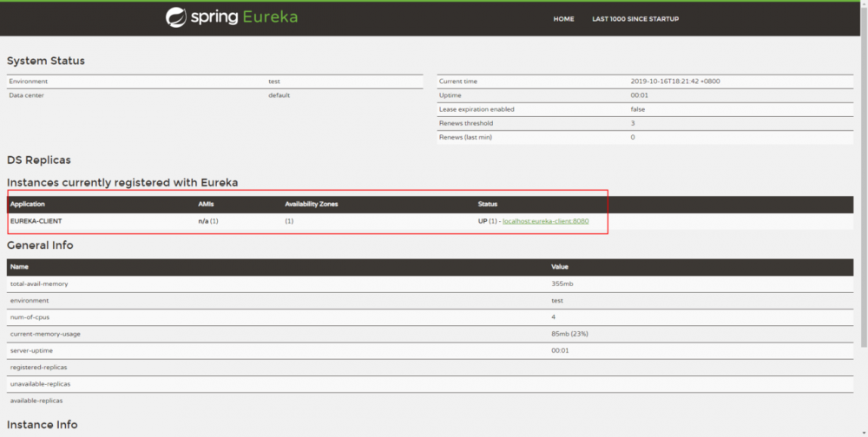The height and width of the screenshot is (437, 868).
Task: Click the Instance Info heading
Action: coord(43,425)
